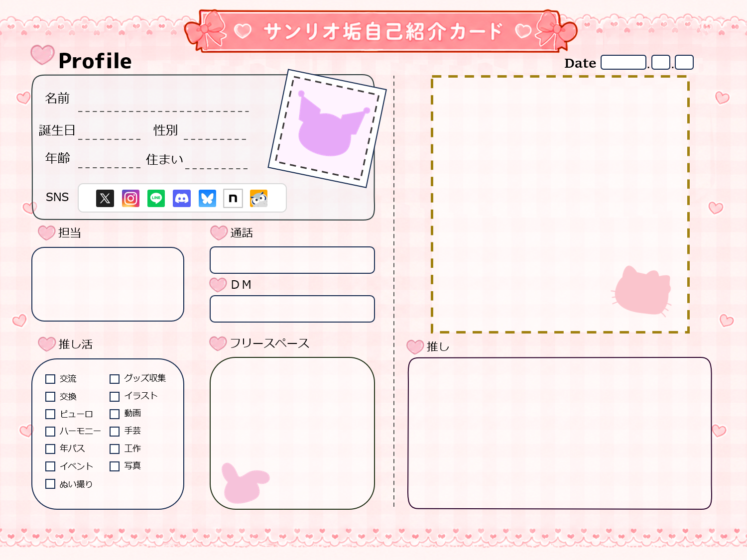Click the Date year field
This screenshot has width=747, height=560.
click(x=623, y=62)
